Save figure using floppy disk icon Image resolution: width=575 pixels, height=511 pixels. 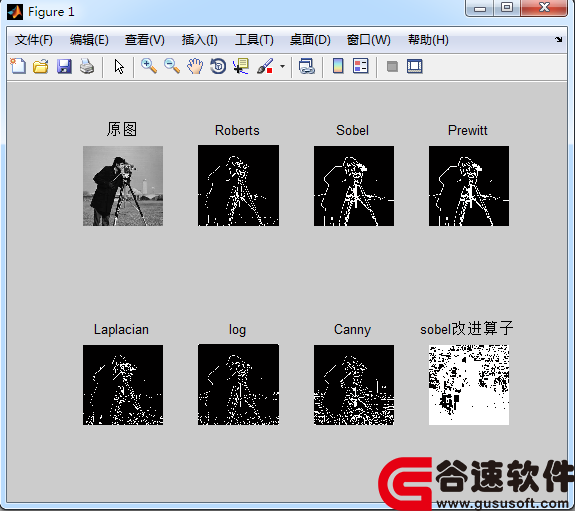(x=64, y=67)
